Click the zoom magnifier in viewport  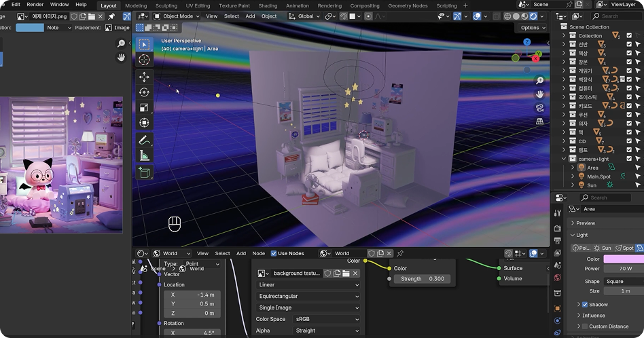pyautogui.click(x=539, y=81)
